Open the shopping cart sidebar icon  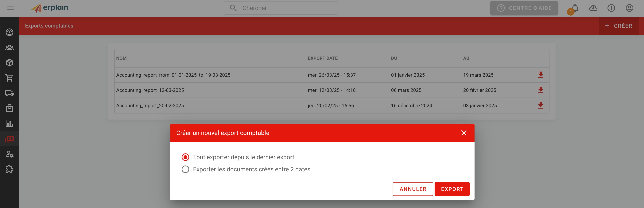pyautogui.click(x=10, y=78)
